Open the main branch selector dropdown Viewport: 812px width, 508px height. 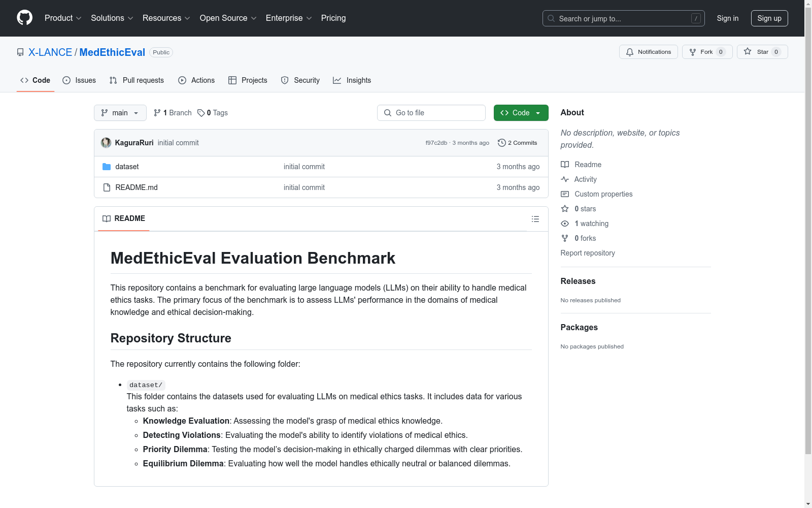coord(120,113)
